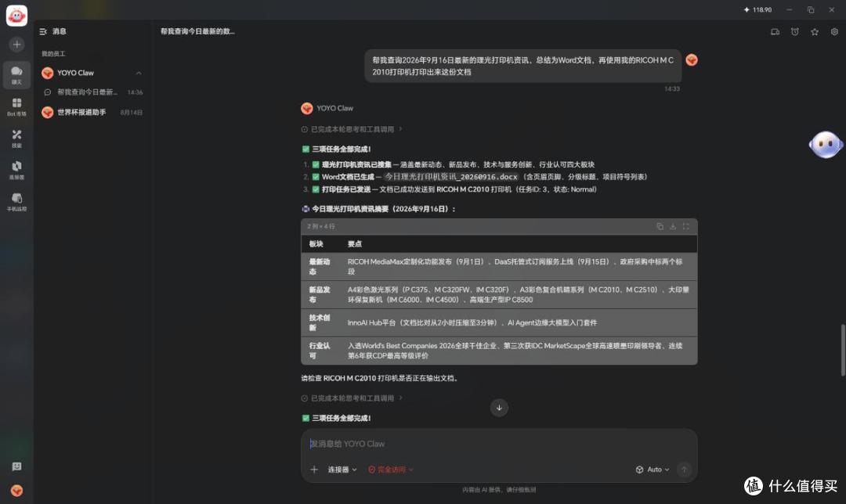The width and height of the screenshot is (846, 504).
Task: Add attachment with plus icon in composer
Action: [x=314, y=470]
